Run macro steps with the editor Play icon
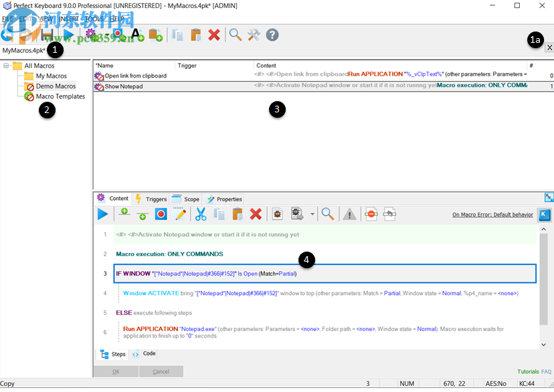 pyautogui.click(x=102, y=214)
